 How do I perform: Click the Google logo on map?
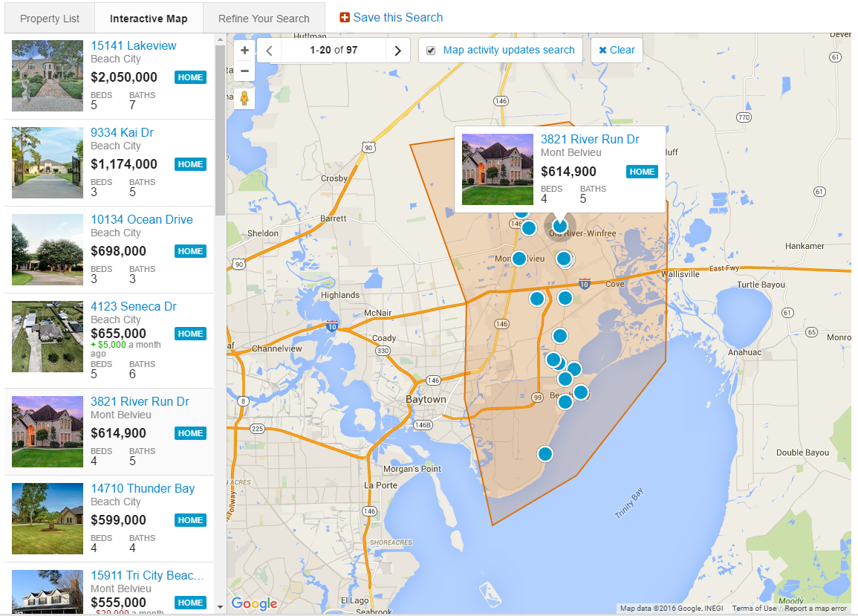click(x=254, y=603)
